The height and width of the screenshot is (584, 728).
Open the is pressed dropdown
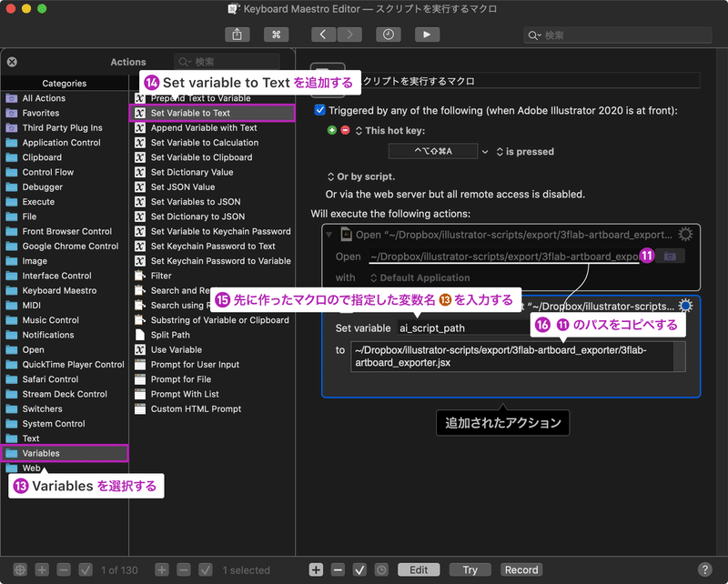click(x=525, y=152)
